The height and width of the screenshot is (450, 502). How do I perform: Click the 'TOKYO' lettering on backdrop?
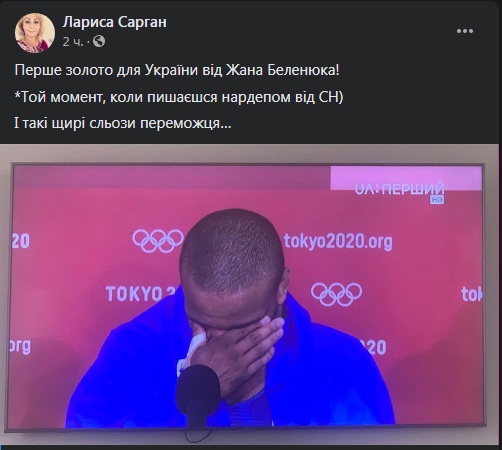coord(134,293)
